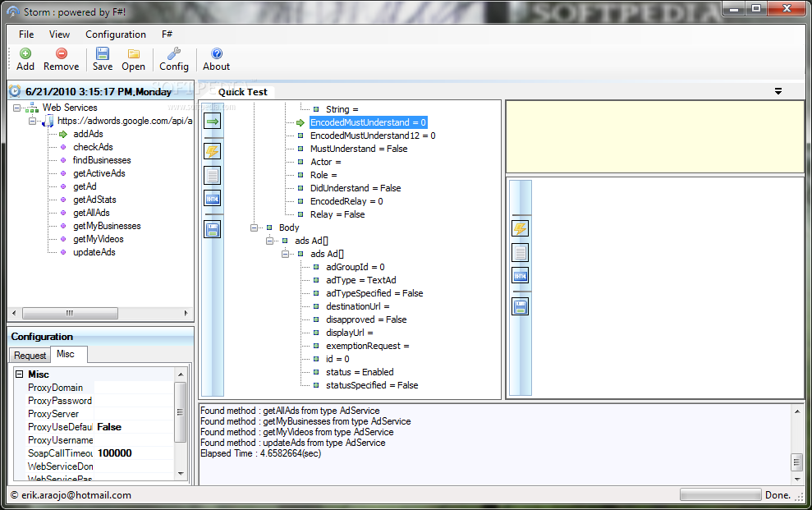Select the 'EncodedRelay = 0' row
Image resolution: width=812 pixels, height=510 pixels.
[x=346, y=201]
